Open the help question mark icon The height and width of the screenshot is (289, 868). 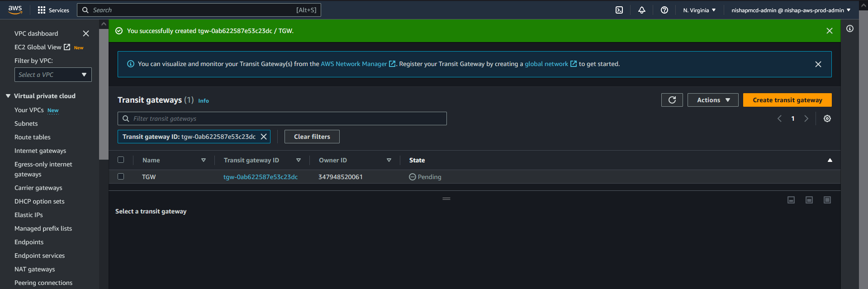[664, 10]
